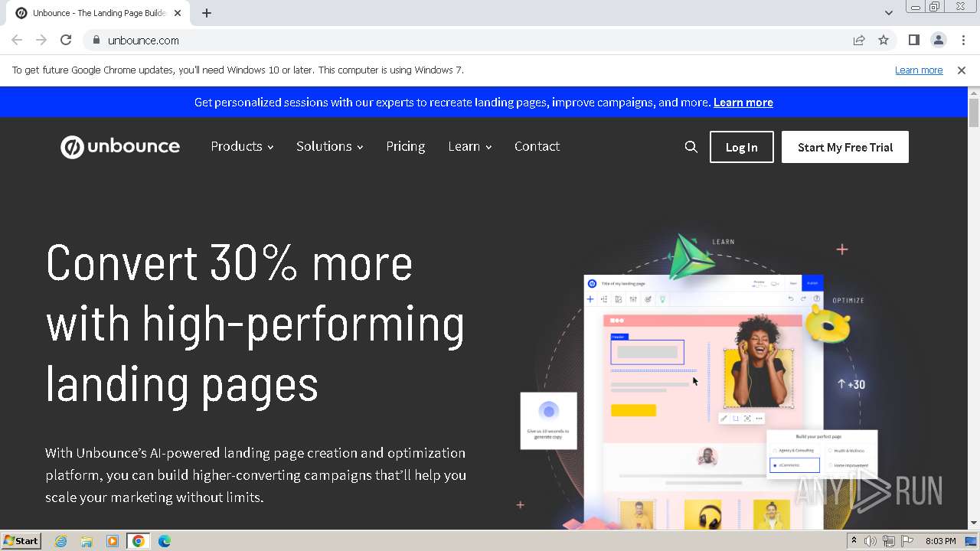
Task: Open the side panel icon
Action: [913, 40]
